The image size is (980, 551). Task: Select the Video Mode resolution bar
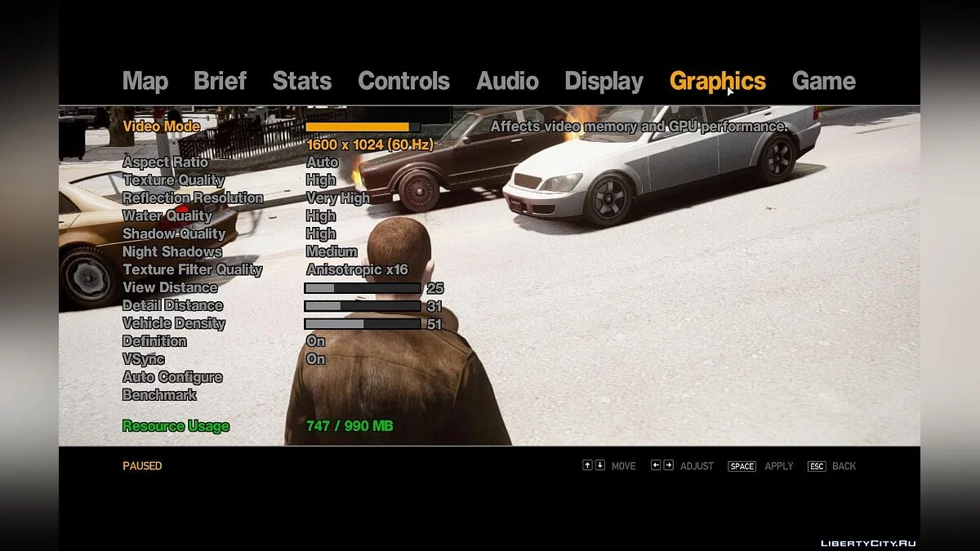(363, 127)
